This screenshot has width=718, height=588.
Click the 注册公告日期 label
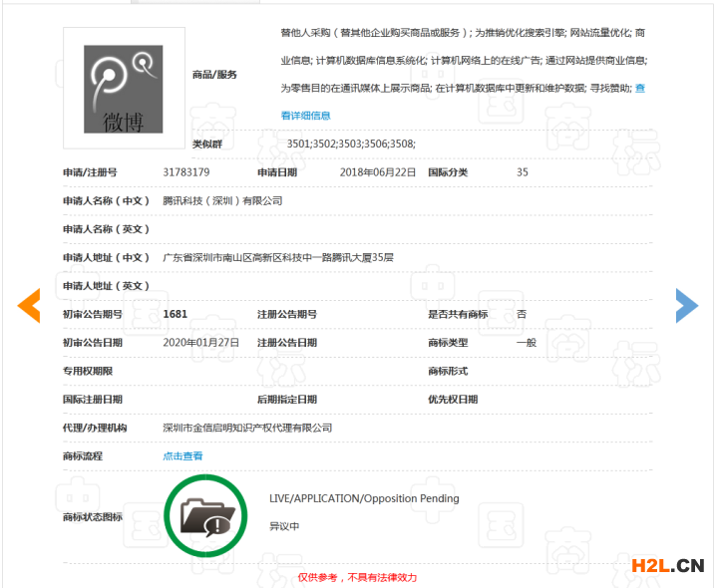click(287, 343)
